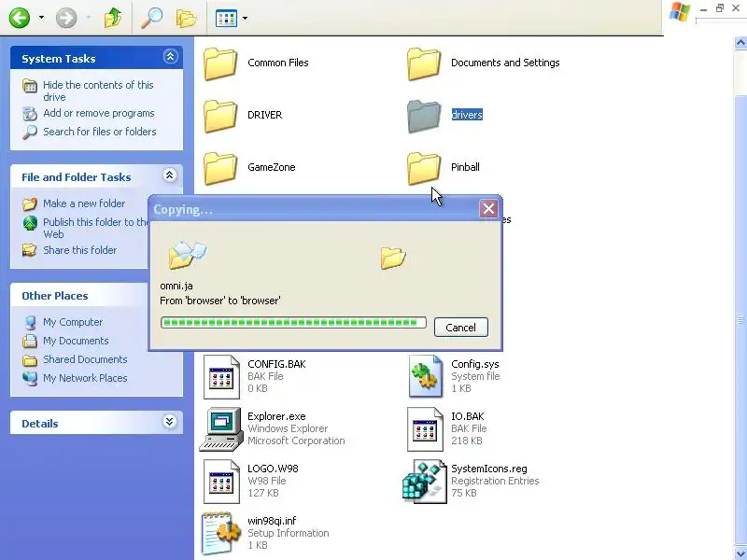The image size is (747, 560).
Task: Select the CONFIG.BAK file icon
Action: (221, 377)
